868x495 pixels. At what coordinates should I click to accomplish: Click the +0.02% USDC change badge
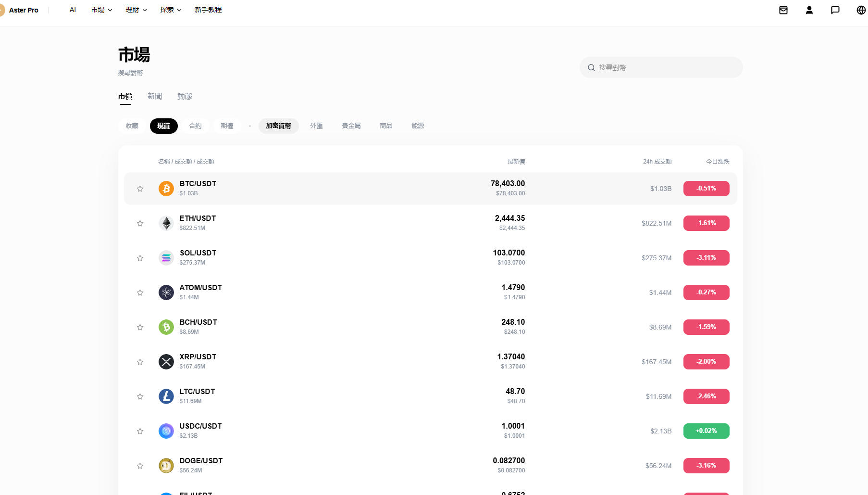706,431
